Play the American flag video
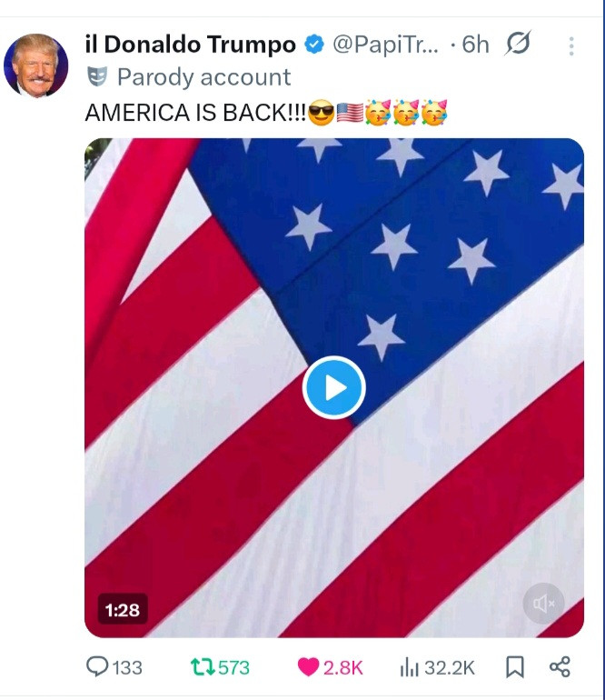The image size is (605, 700). pos(333,388)
